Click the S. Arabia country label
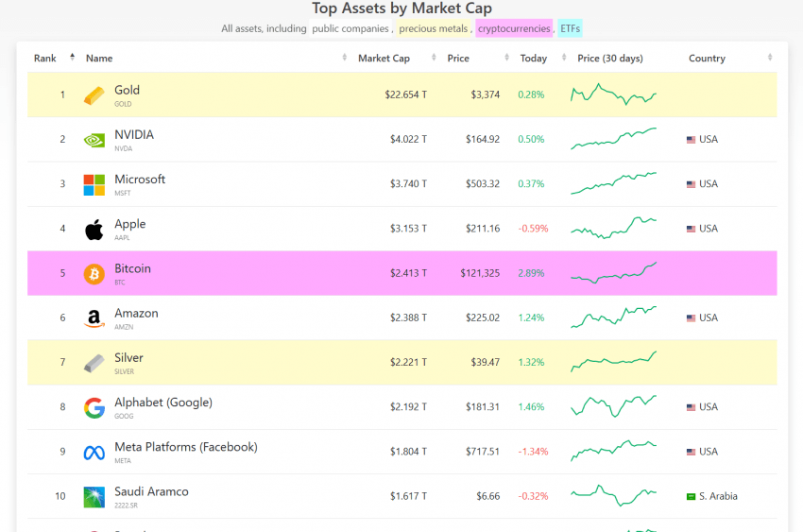Screen dimensions: 803x532 pyautogui.click(x=718, y=496)
